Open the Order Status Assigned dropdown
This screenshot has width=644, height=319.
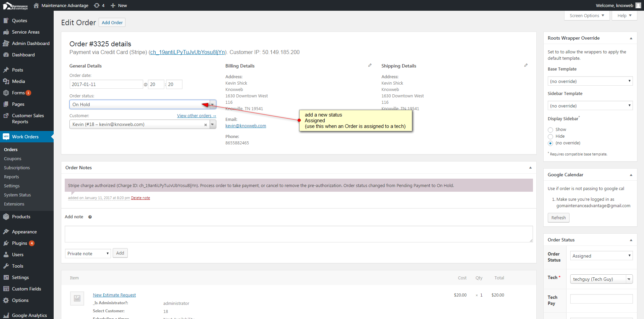[601, 256]
